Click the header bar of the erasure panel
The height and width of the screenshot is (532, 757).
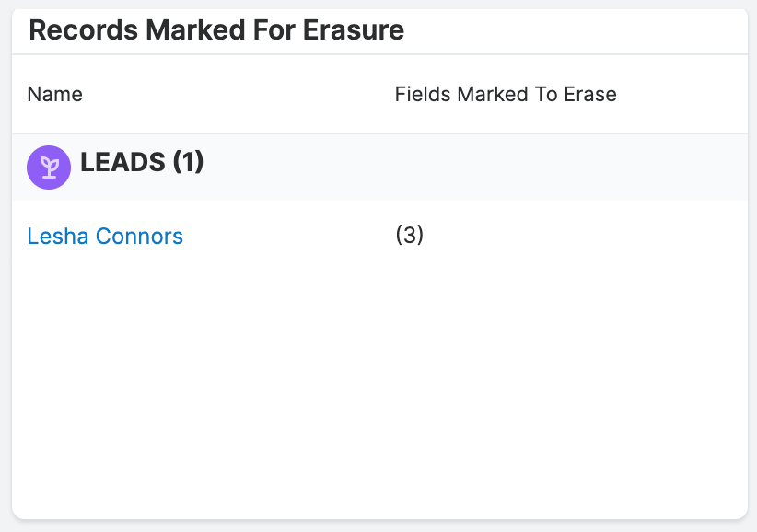point(378,30)
